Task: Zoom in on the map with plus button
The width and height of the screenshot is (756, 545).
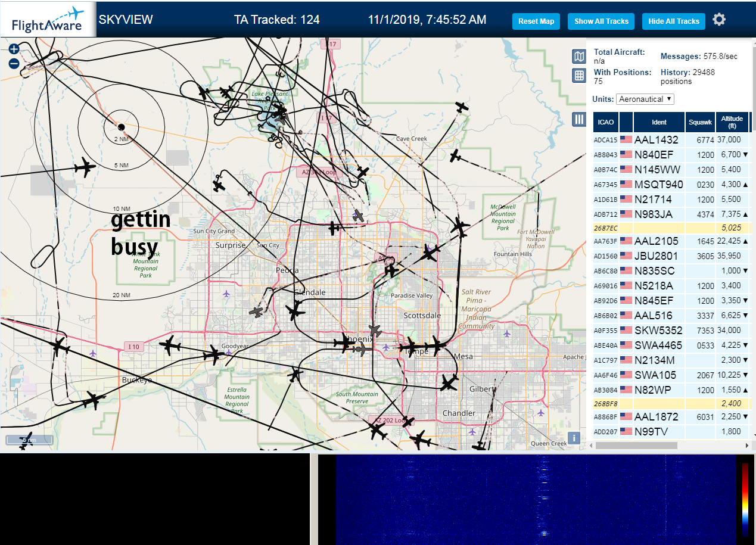Action: point(14,49)
